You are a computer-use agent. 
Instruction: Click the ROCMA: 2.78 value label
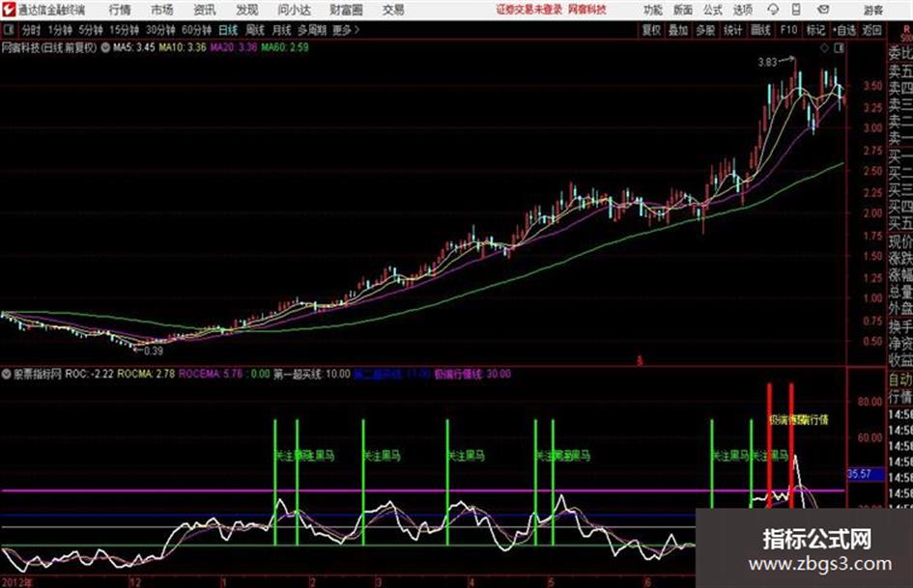point(146,374)
